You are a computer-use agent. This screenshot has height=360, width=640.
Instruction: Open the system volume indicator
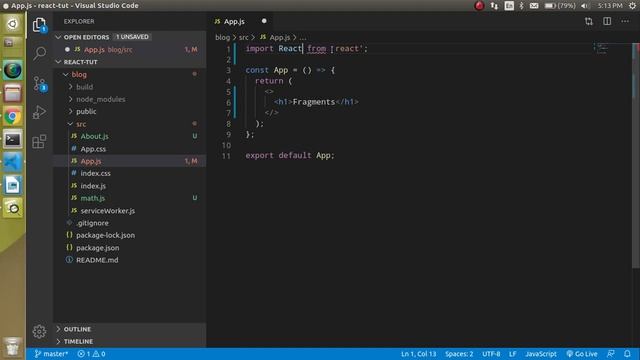[x=586, y=5]
